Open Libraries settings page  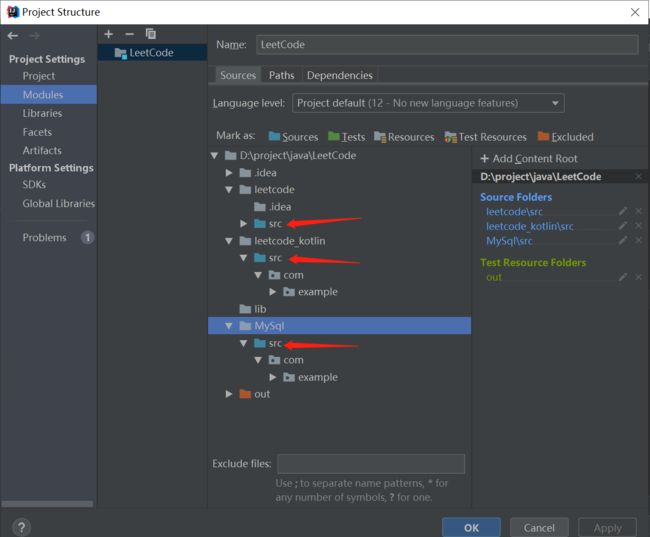click(x=42, y=113)
